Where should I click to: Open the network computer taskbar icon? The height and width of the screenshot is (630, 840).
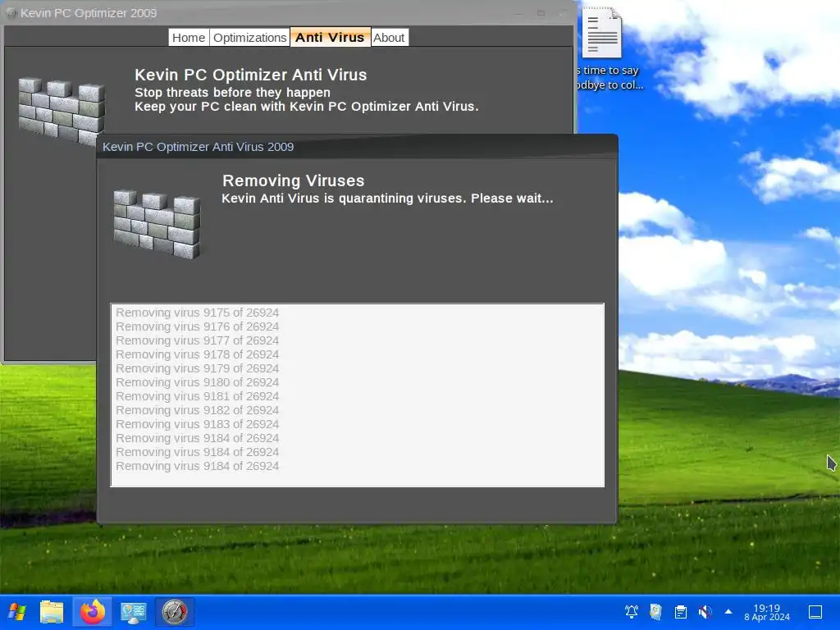click(x=133, y=612)
